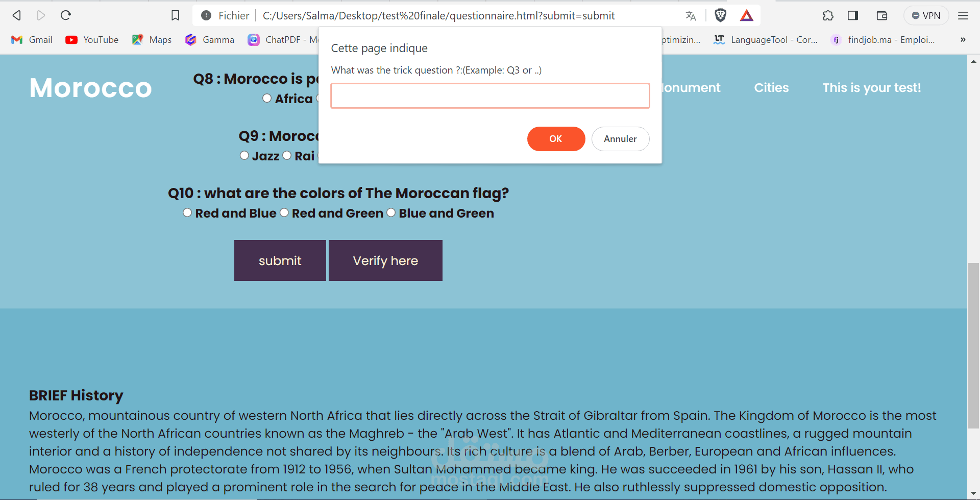980x500 pixels.
Task: Click the bookmark page icon
Action: pos(175,15)
